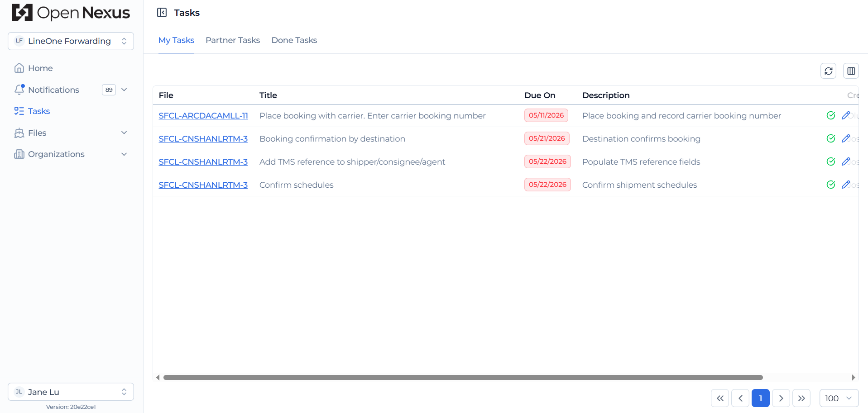
Task: Click the 'Confirm schedules' title cell
Action: click(x=296, y=185)
